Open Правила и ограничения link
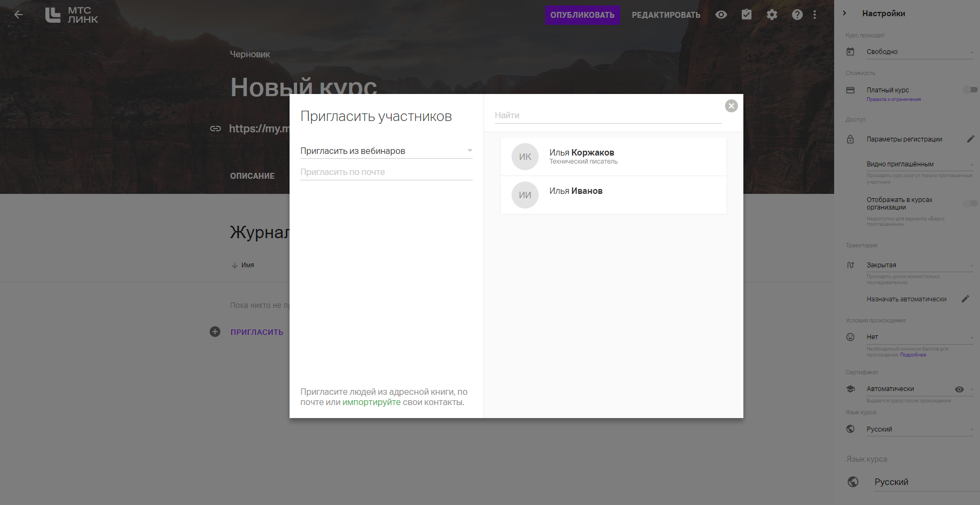This screenshot has width=980, height=505. point(894,99)
